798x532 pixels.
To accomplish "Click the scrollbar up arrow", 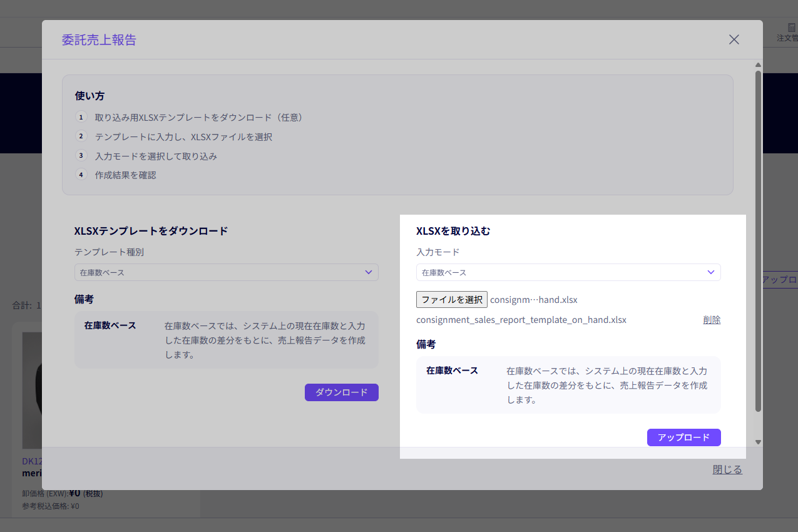I will click(757, 64).
